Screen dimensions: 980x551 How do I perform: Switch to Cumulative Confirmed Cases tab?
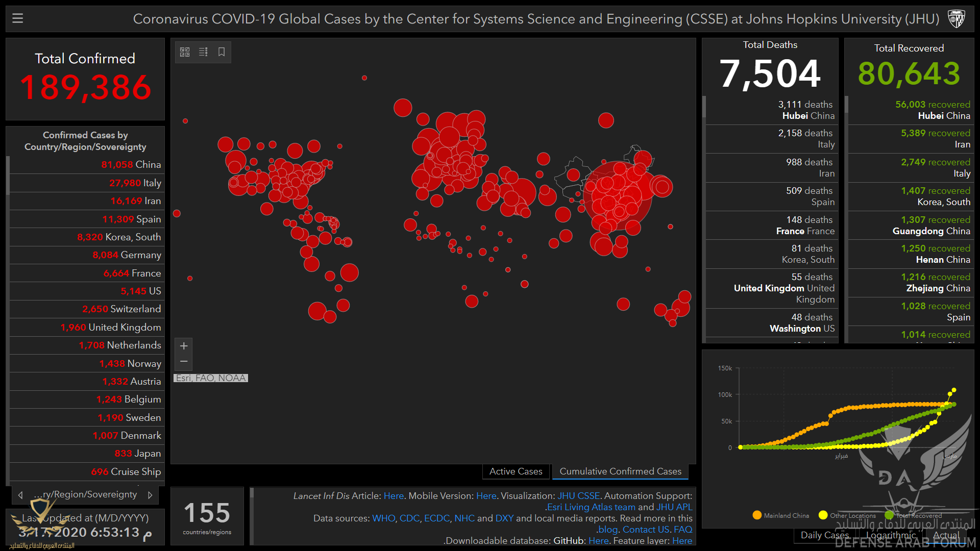(x=620, y=471)
